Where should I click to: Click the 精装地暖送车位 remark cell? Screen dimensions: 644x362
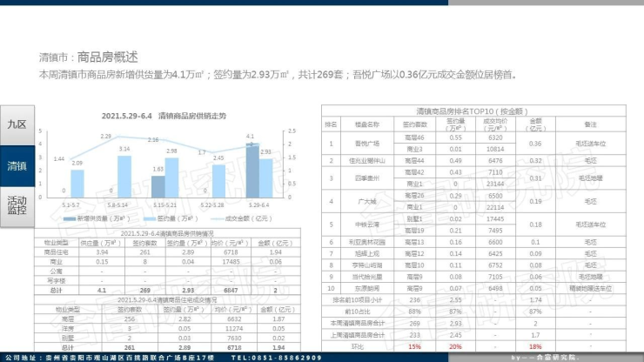591,288
